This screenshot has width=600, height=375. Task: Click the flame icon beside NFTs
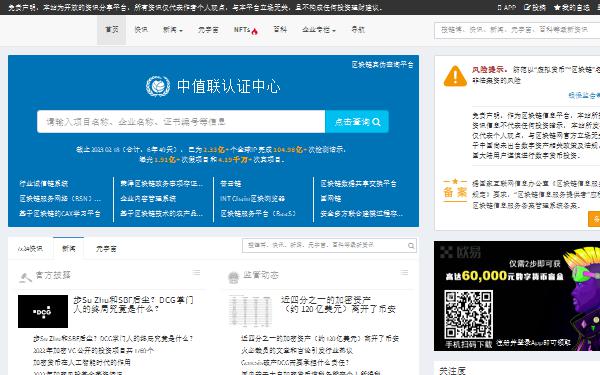coord(254,31)
